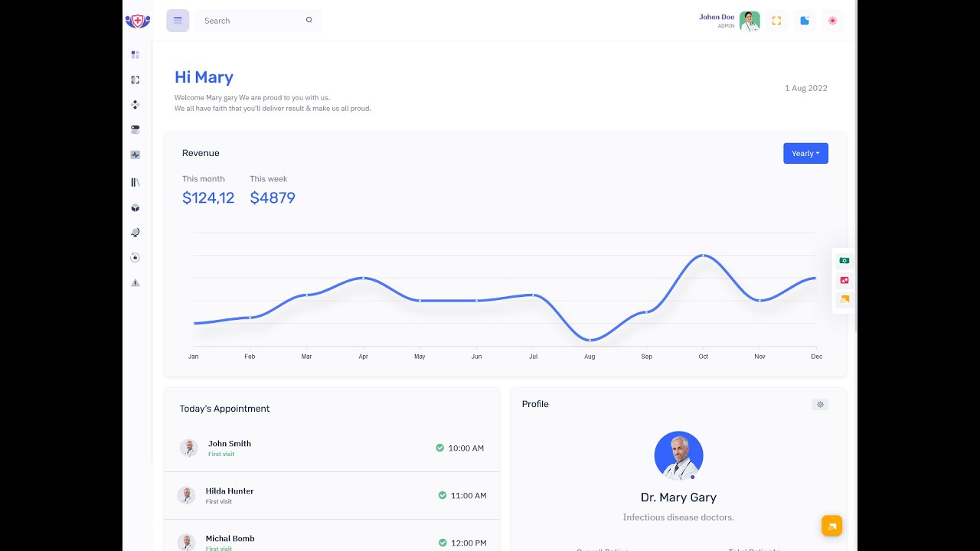
Task: Open the Johen Doe avatar menu
Action: pyautogui.click(x=750, y=21)
